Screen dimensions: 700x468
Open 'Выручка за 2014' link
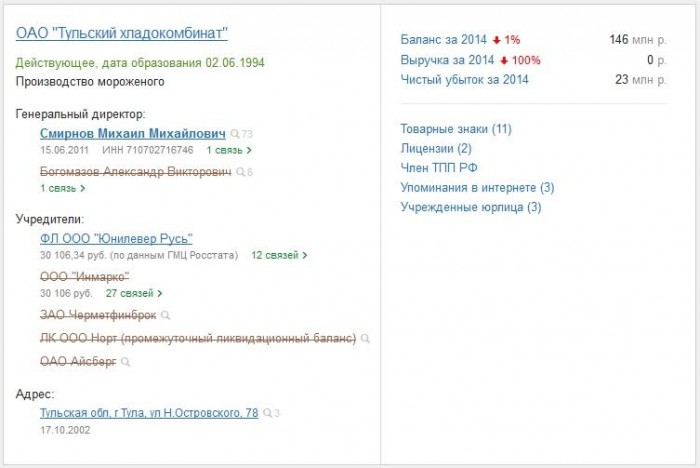tap(446, 60)
